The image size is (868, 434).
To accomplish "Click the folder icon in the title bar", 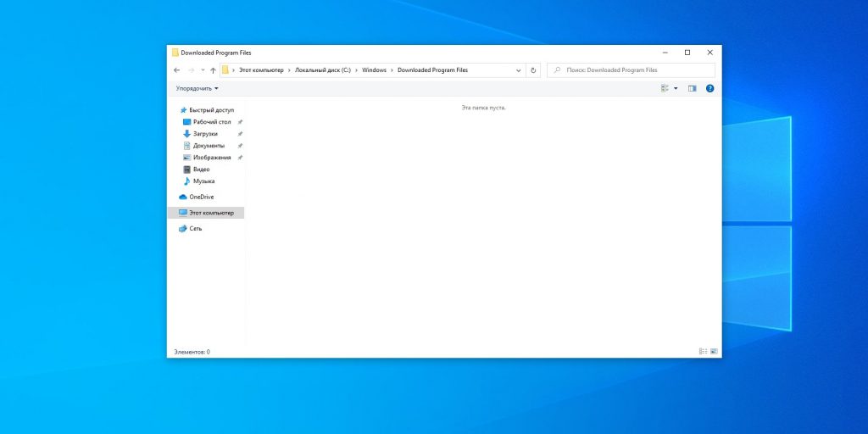I will pos(175,53).
